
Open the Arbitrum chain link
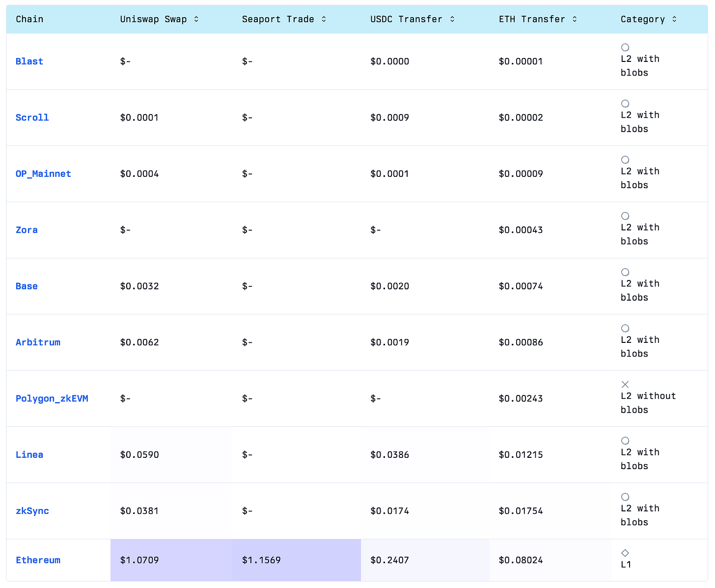point(38,342)
